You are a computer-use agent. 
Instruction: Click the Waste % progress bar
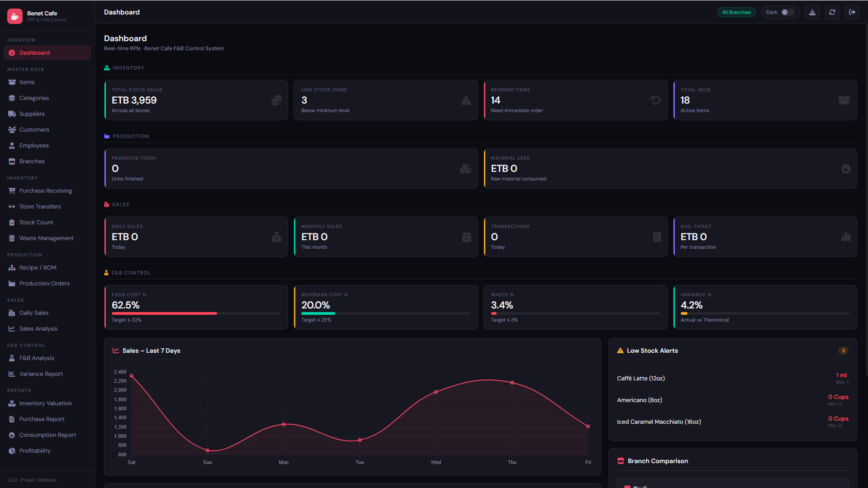(575, 313)
